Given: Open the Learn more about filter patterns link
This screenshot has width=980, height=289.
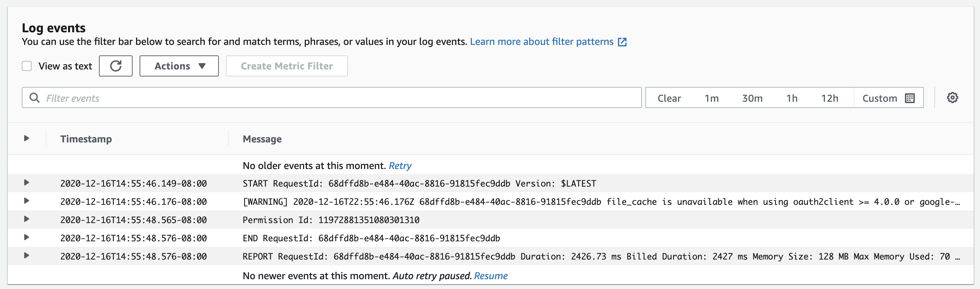Looking at the screenshot, I should tap(541, 42).
